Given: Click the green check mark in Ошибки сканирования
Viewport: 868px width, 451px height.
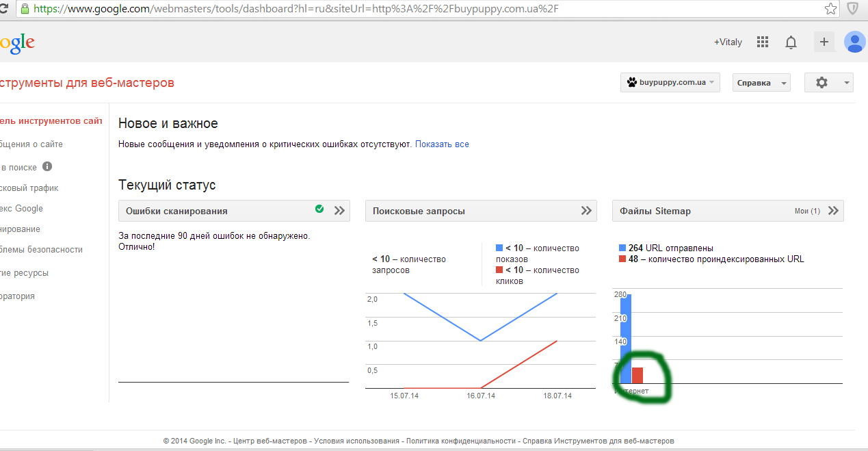Looking at the screenshot, I should 319,209.
